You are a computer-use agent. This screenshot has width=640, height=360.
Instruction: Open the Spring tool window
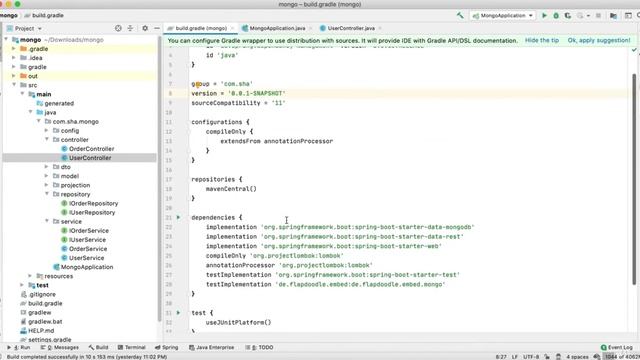click(167, 347)
